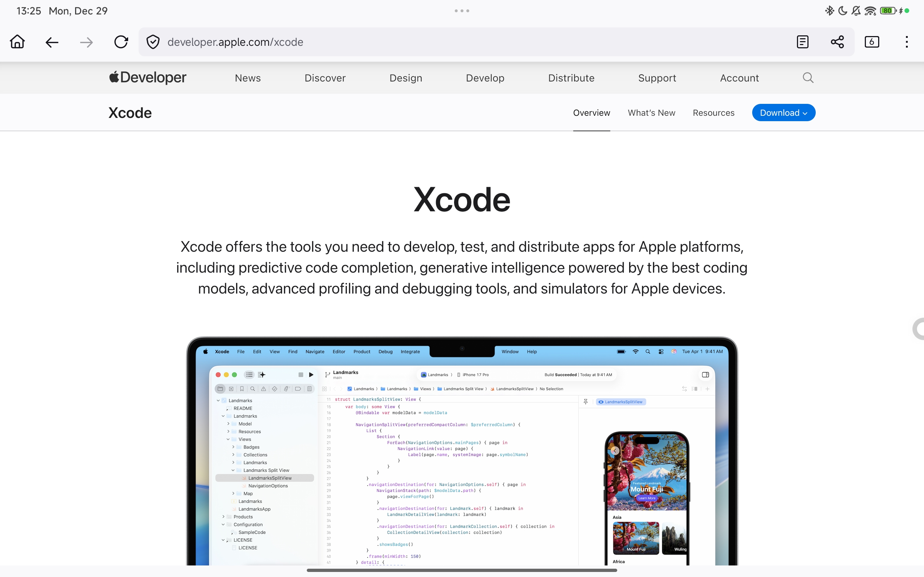Switch to the What's New tab

tap(651, 112)
